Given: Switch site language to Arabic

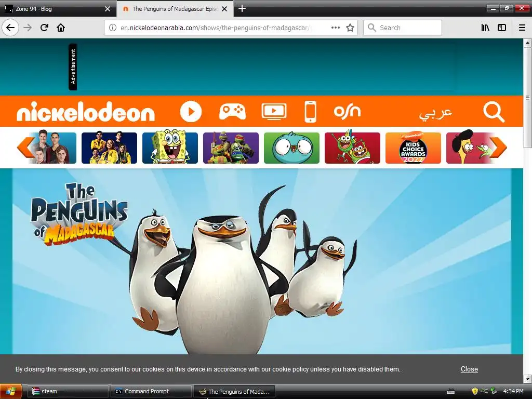Looking at the screenshot, I should (436, 112).
